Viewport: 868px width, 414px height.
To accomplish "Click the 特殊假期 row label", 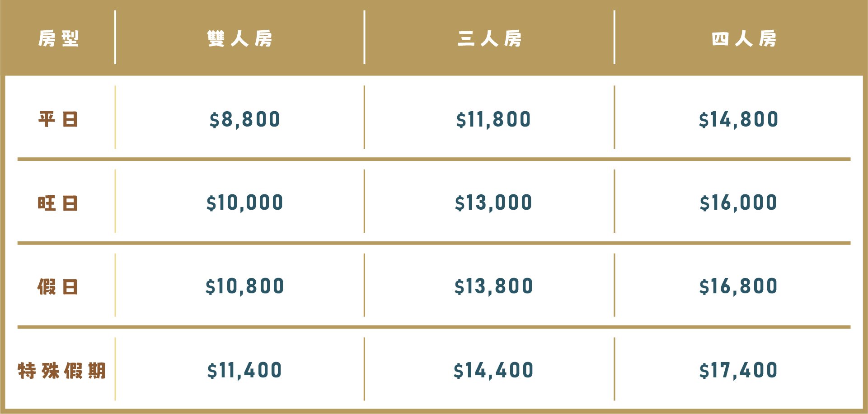I will point(62,371).
